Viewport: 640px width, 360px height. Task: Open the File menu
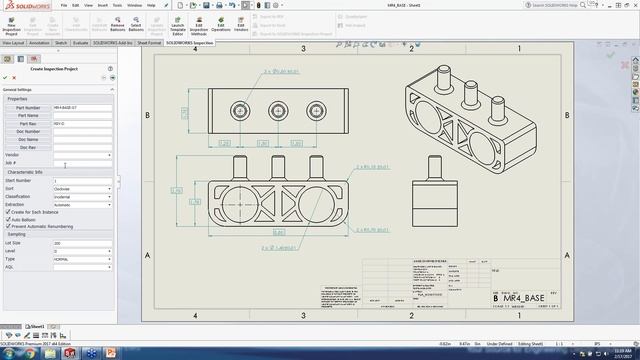coord(64,5)
